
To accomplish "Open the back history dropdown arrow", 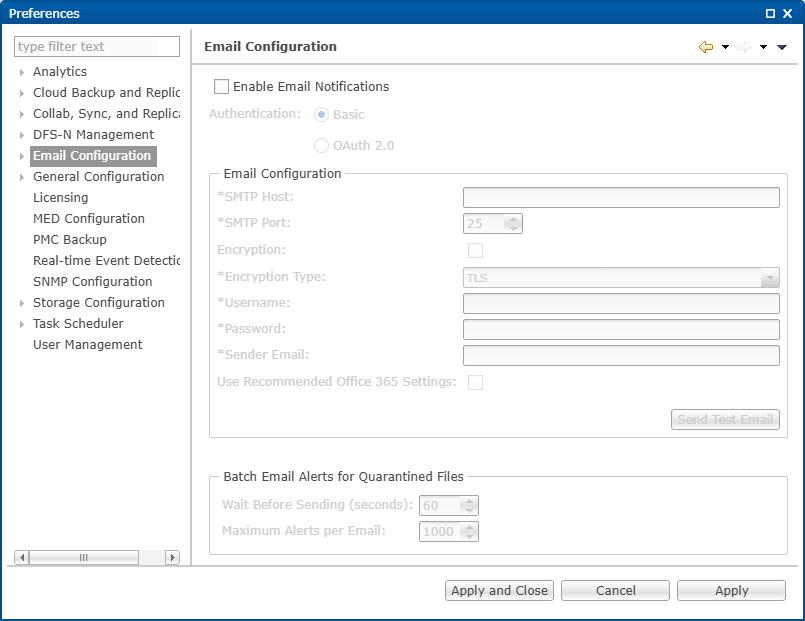I will (725, 47).
